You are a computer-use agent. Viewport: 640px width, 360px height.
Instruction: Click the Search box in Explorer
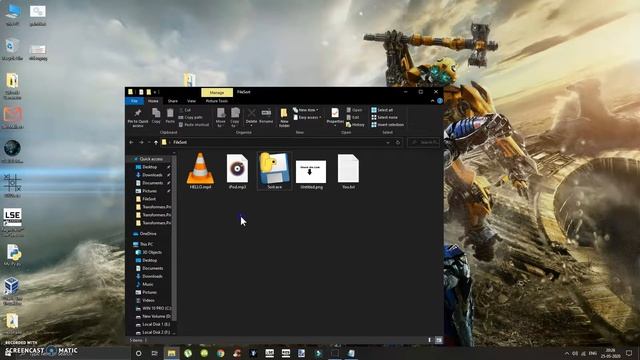[x=424, y=142]
